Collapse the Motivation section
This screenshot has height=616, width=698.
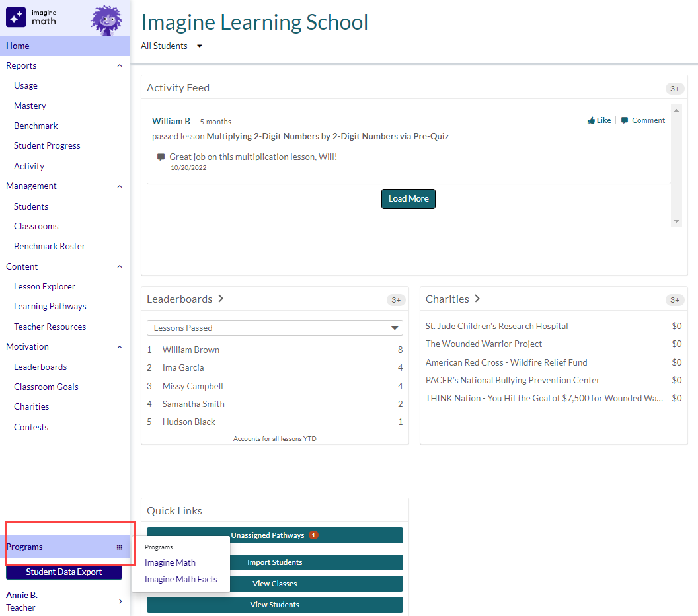pyautogui.click(x=119, y=347)
